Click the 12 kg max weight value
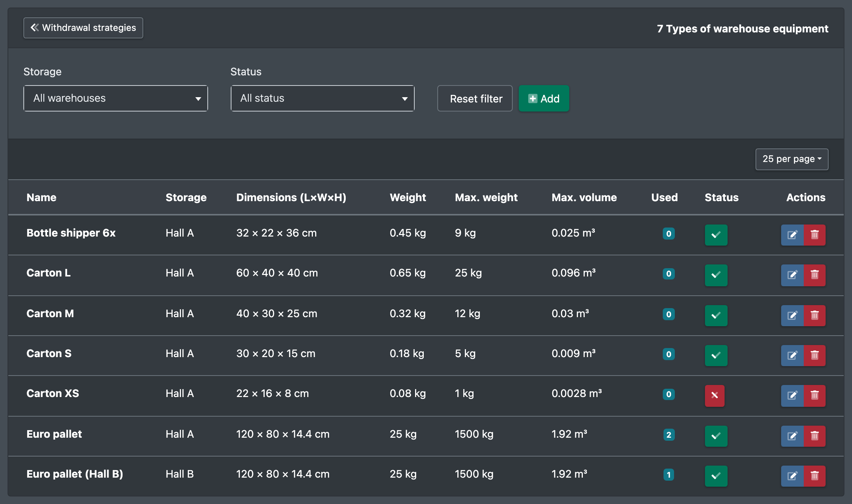This screenshot has width=852, height=504. click(x=467, y=313)
